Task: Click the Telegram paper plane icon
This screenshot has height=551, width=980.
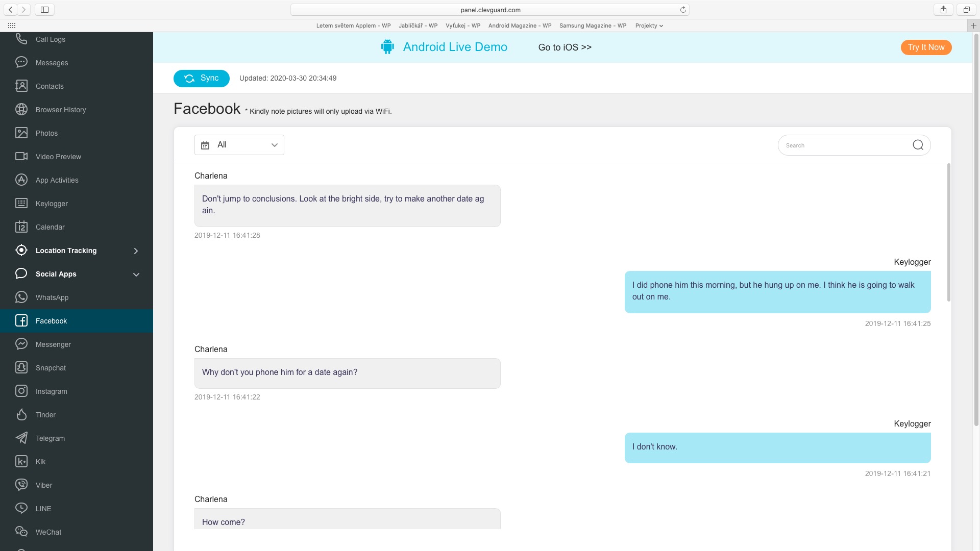Action: pyautogui.click(x=21, y=438)
